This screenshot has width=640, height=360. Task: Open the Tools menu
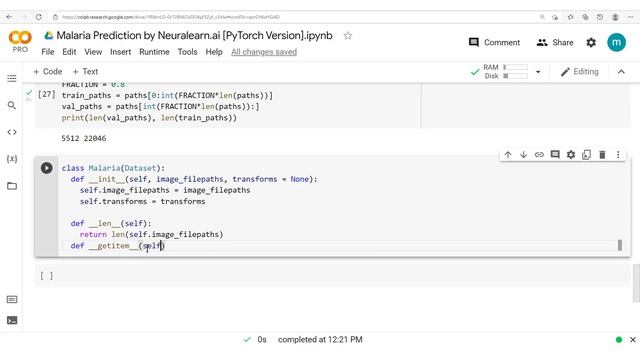[x=187, y=52]
